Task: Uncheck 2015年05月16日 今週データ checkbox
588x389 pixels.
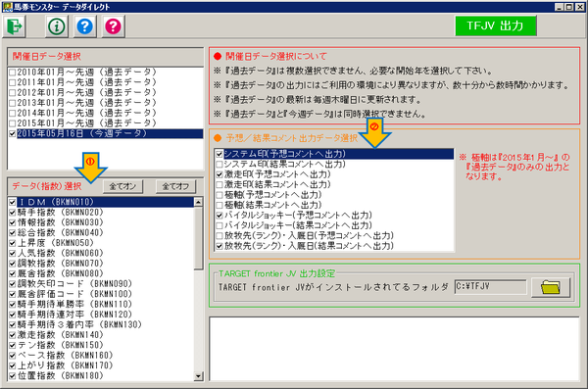Action: pos(13,133)
